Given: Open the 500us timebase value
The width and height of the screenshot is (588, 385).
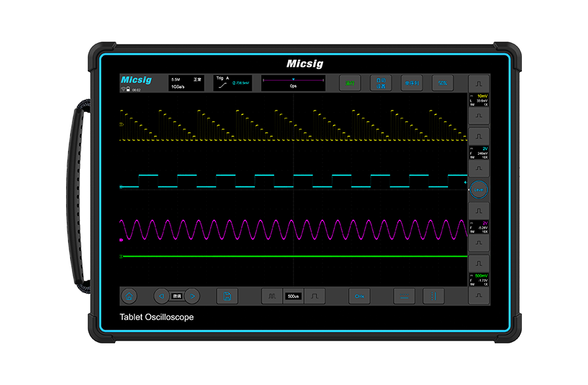Looking at the screenshot, I should click(293, 296).
